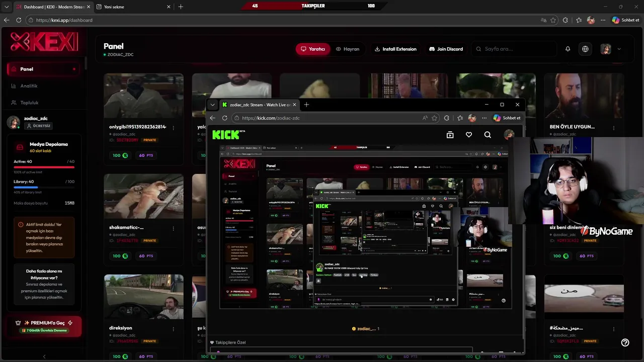Screen dimensions: 644x362
Task: Open the KEXI user avatar in the header
Action: 606,49
